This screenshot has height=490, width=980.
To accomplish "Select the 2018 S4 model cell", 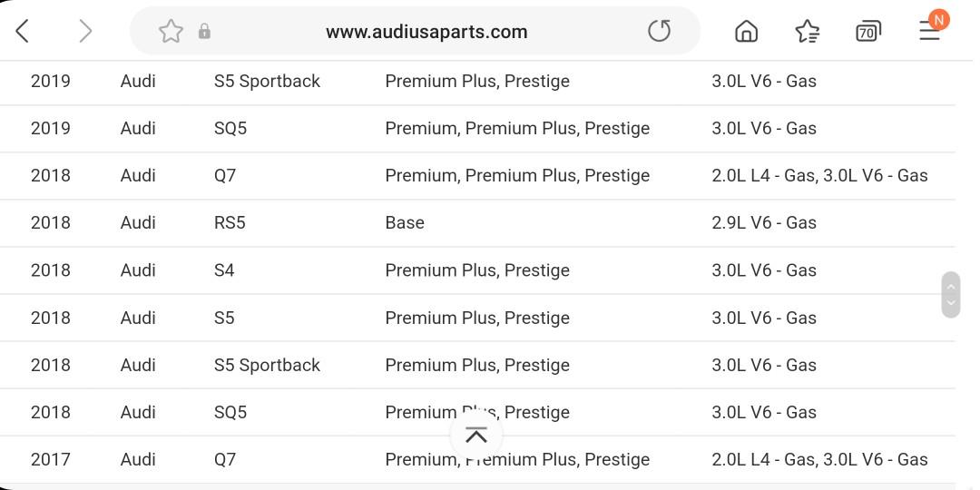I will click(224, 270).
